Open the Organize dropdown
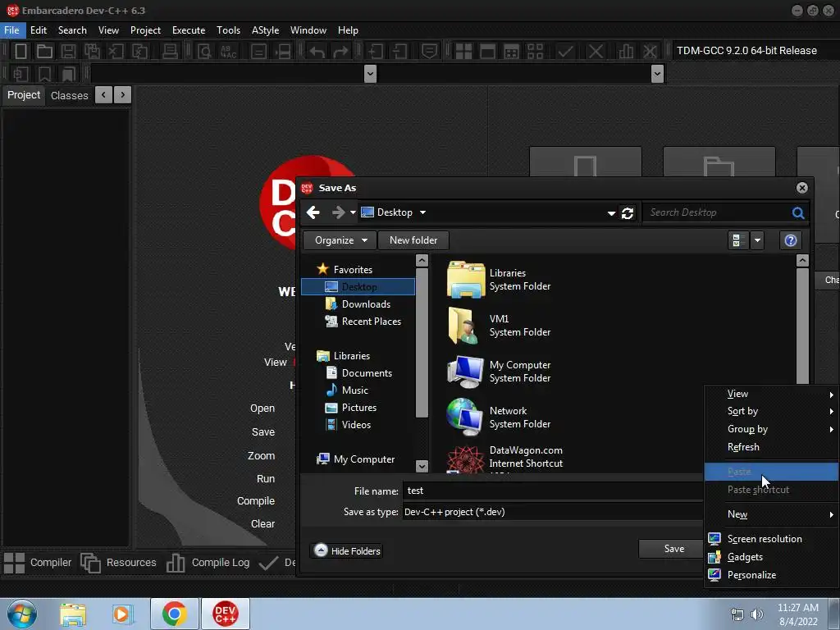This screenshot has width=840, height=630. click(340, 240)
